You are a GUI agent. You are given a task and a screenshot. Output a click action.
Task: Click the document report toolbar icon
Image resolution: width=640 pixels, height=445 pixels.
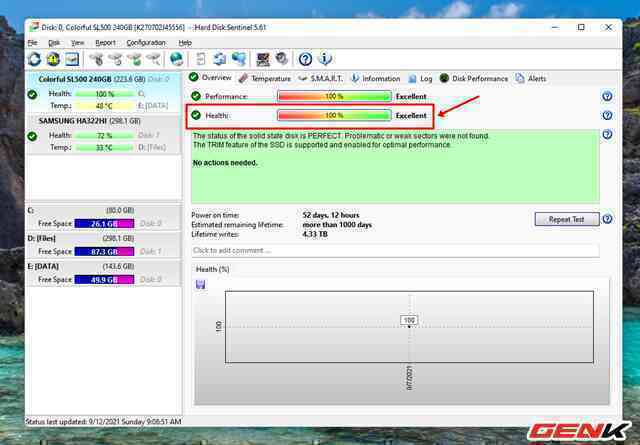point(200,60)
